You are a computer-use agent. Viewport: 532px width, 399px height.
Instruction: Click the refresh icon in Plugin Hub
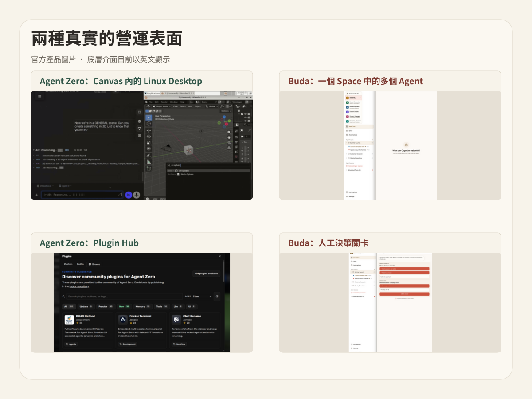[217, 296]
